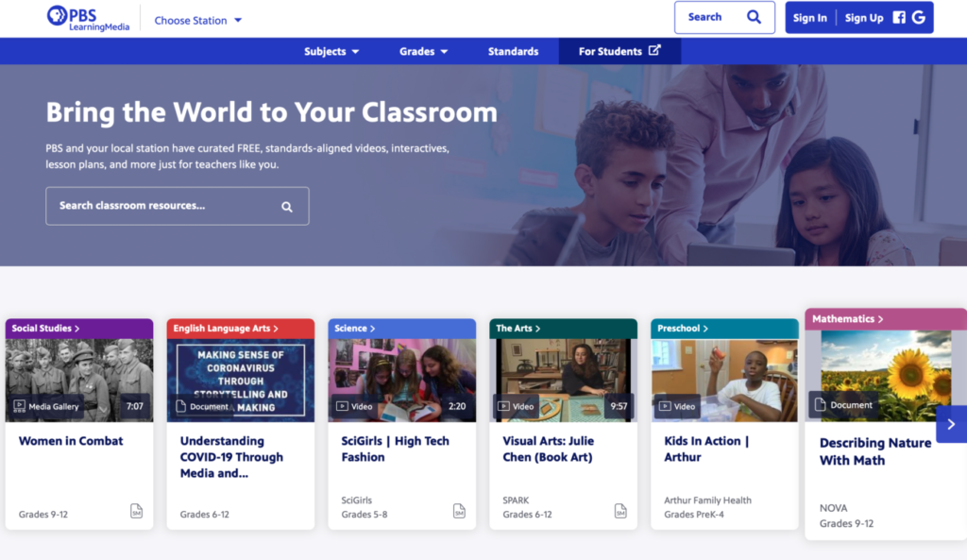Open the Standards page

(513, 51)
